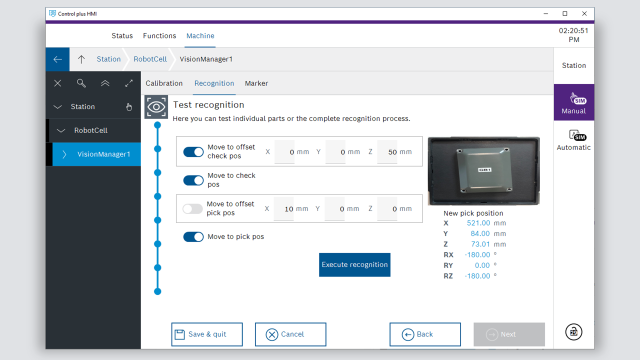
Task: Select the Station label in the tree
Action: click(82, 107)
